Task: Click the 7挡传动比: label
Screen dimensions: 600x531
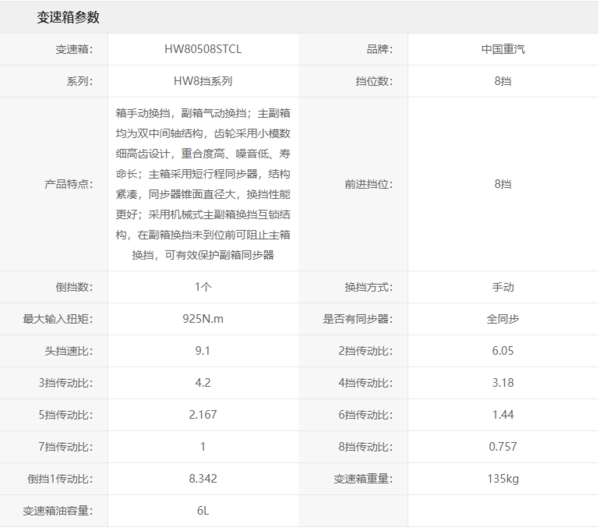Action: tap(65, 447)
